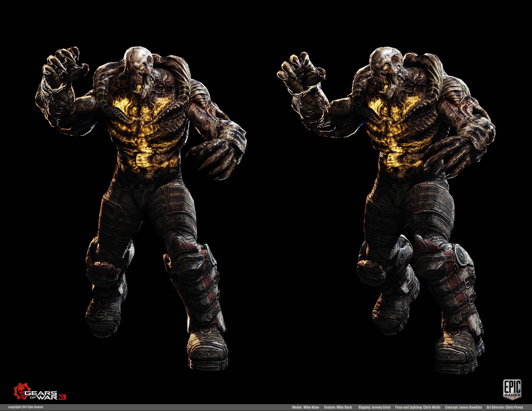Click the 'Texture: Mike Buck' credit

(x=338, y=407)
